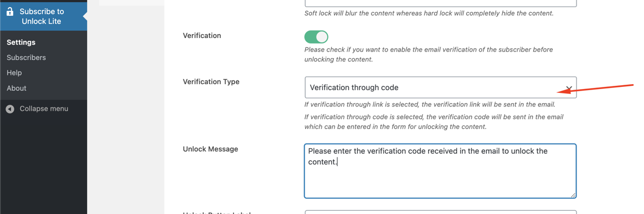Viewport: 644px width, 214px height.
Task: Click the Unlock Message field label
Action: (x=210, y=149)
